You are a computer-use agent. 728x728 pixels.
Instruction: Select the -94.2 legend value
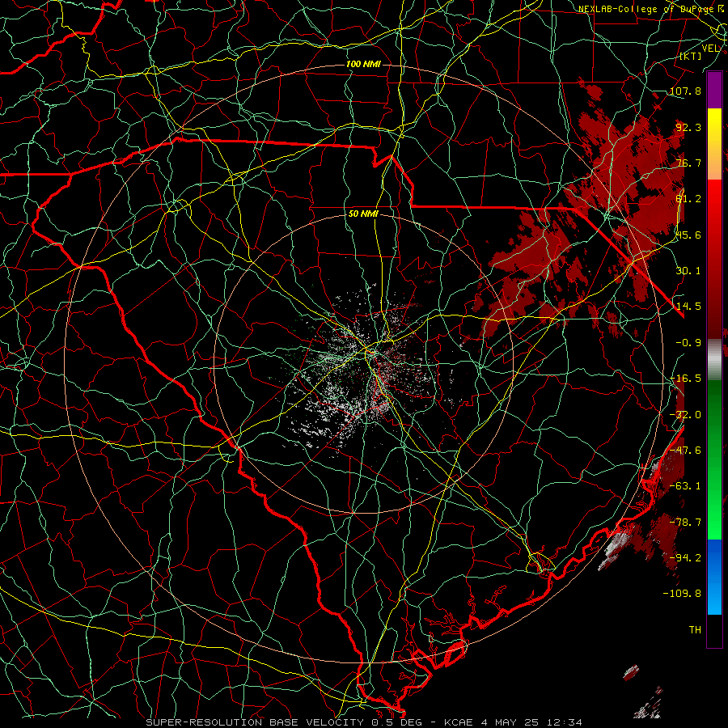[x=685, y=558]
